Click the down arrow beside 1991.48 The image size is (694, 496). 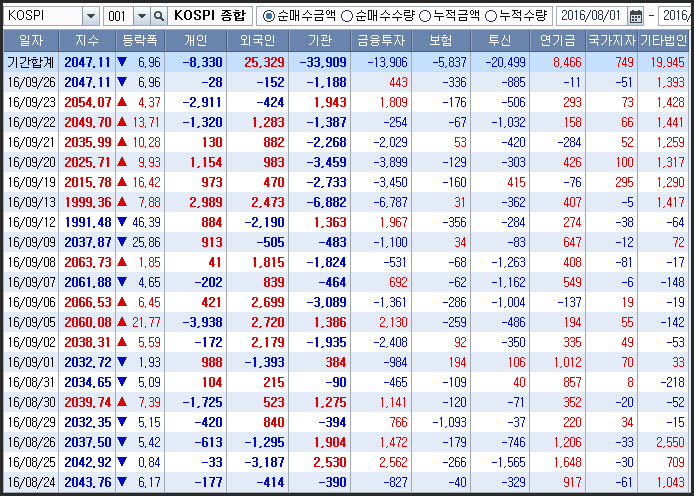point(122,222)
